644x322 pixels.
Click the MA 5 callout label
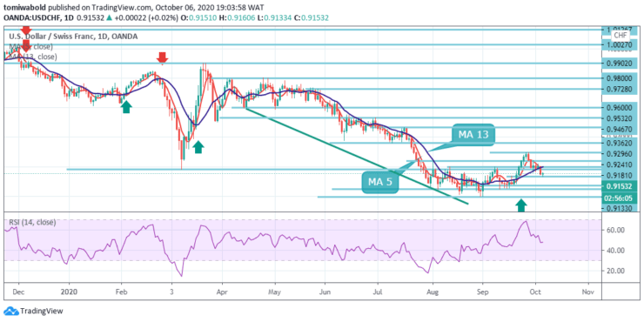tap(380, 183)
